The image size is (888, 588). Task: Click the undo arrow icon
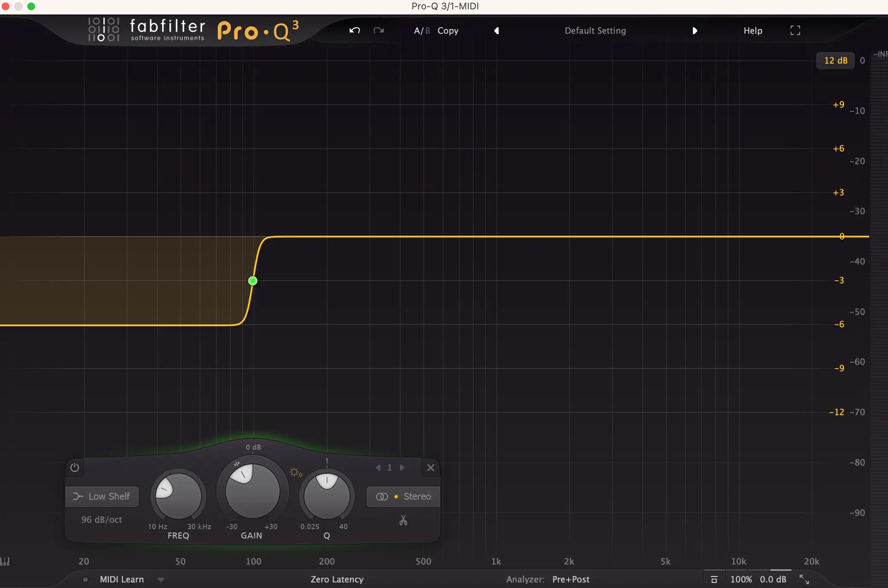click(x=355, y=30)
